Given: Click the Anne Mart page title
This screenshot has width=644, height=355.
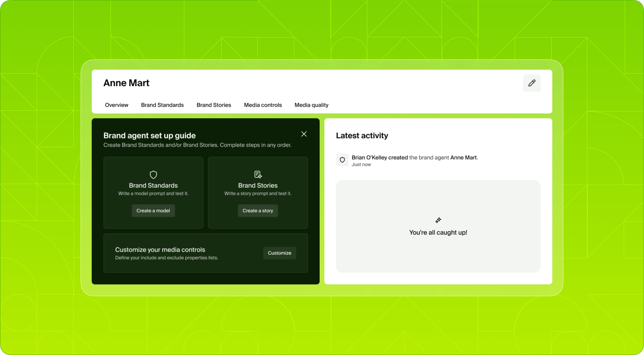Looking at the screenshot, I should point(126,83).
